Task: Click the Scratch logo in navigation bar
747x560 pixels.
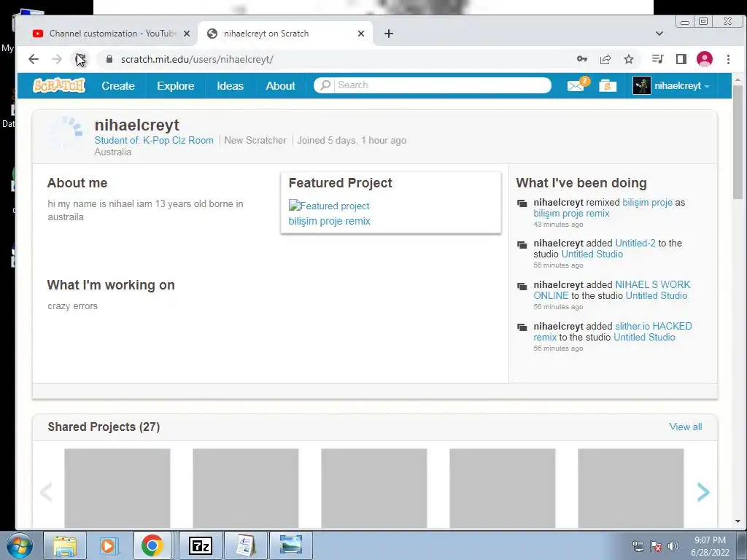Action: 59,86
